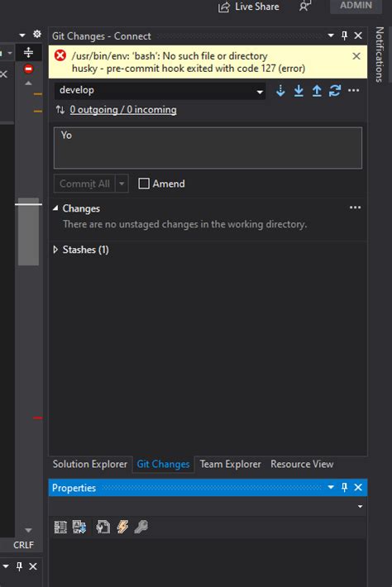Open the Changes section ellipsis menu

[355, 208]
